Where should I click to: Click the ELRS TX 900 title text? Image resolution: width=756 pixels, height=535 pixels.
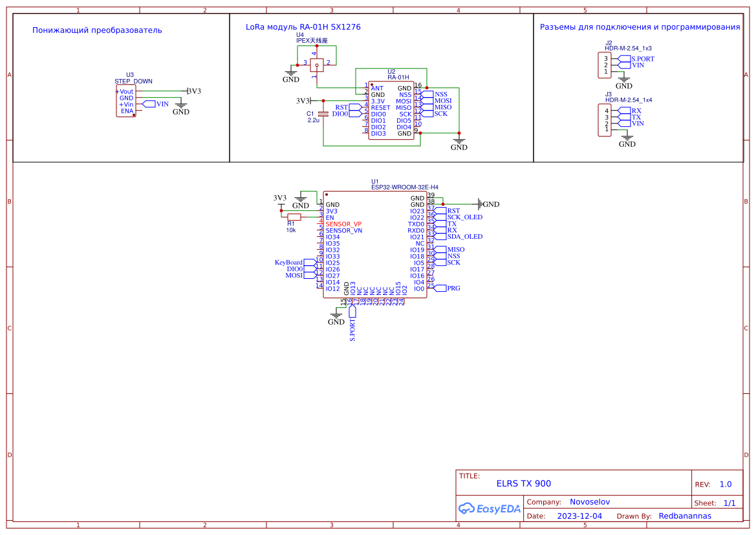pos(524,483)
